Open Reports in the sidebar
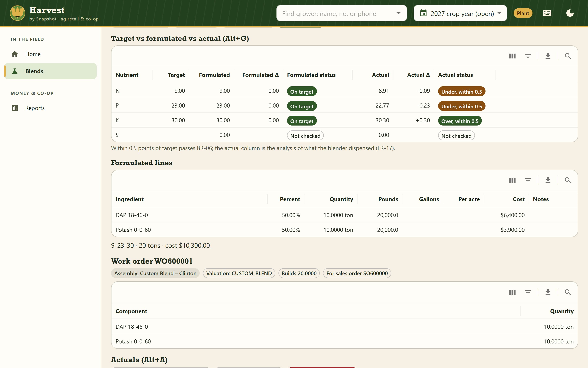588x368 pixels. point(51,108)
